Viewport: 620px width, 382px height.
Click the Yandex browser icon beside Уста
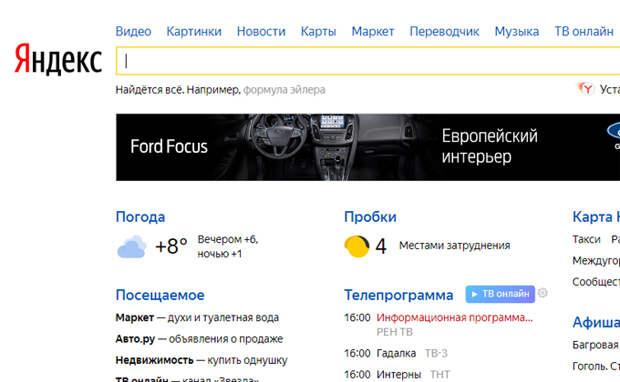pos(586,89)
